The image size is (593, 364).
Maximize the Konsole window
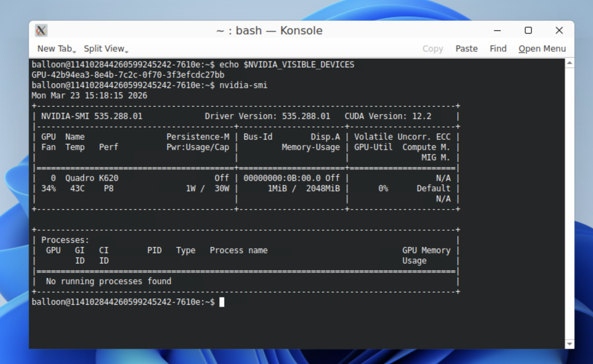coord(528,31)
